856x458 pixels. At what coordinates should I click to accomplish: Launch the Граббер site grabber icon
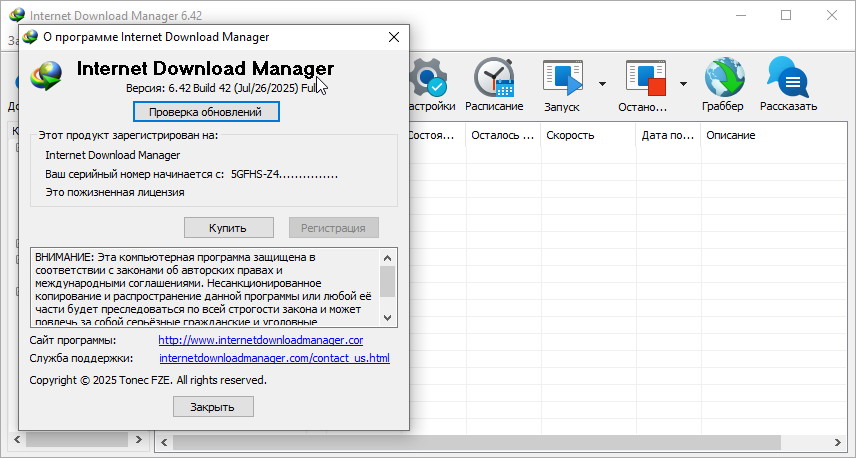pos(724,78)
